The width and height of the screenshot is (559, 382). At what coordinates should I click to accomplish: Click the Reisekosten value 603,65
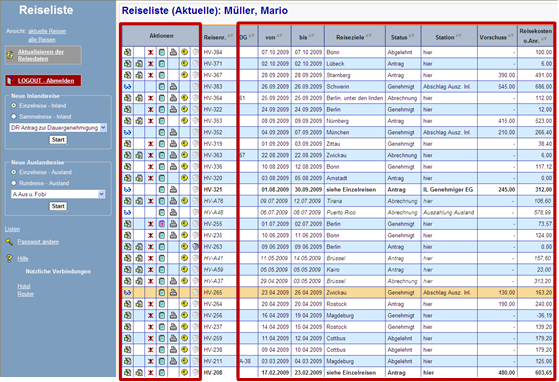[x=543, y=373]
